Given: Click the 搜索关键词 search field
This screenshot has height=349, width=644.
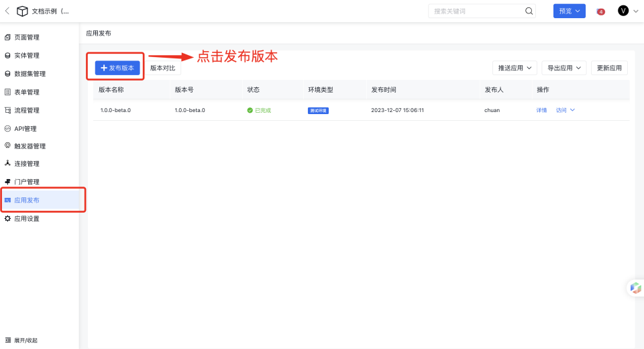Looking at the screenshot, I should pyautogui.click(x=476, y=11).
